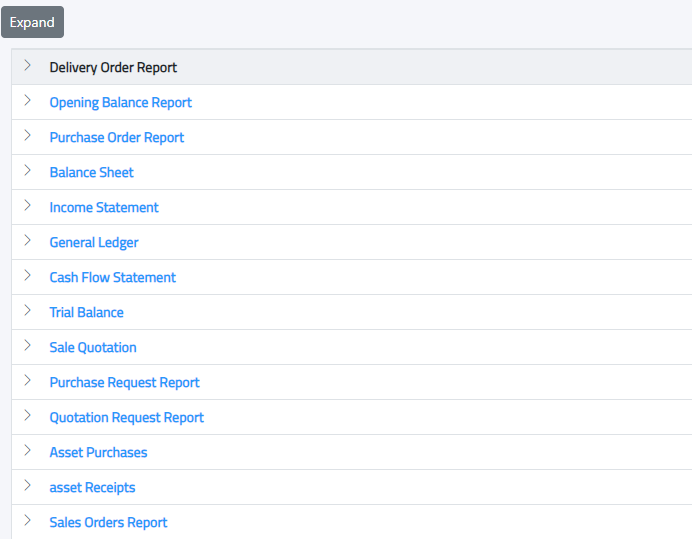Open the Sales Orders Report link

pos(108,523)
